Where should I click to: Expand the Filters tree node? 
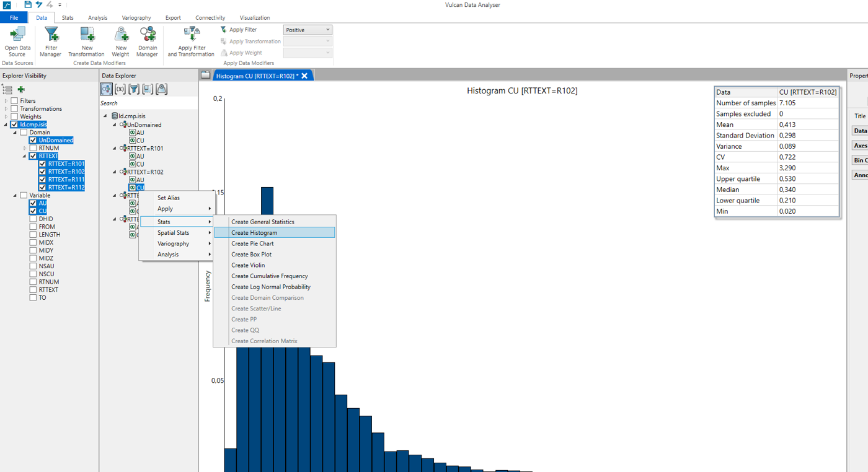(x=6, y=100)
